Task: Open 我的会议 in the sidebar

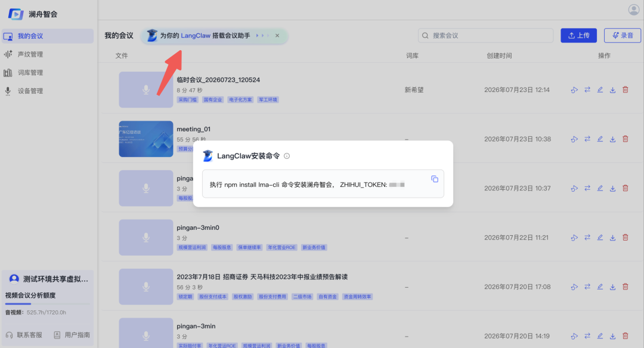Action: [47, 36]
